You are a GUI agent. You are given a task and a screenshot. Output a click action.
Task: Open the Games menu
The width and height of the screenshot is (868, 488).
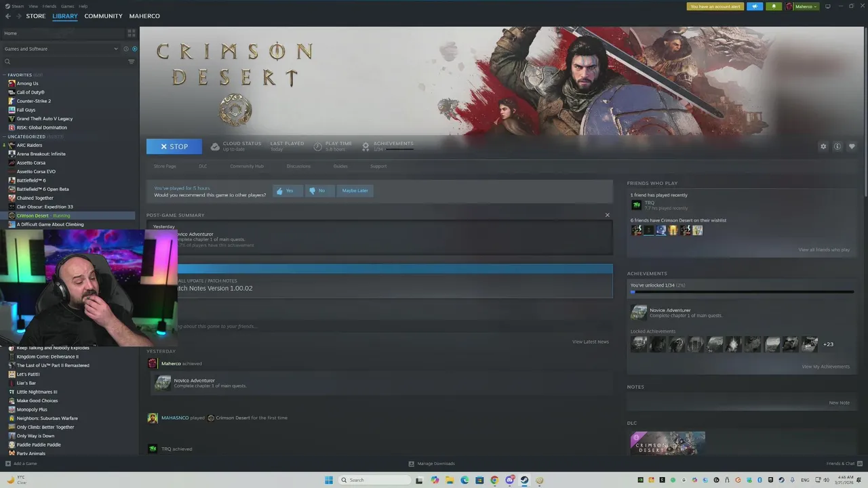(68, 6)
